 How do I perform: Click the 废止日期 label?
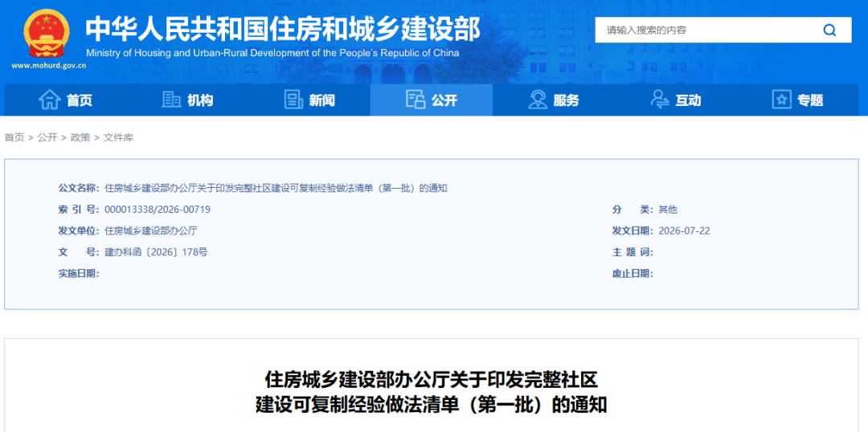(633, 273)
